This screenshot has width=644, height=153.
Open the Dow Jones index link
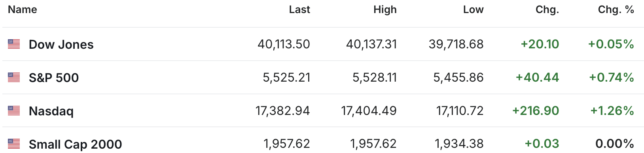coord(61,44)
